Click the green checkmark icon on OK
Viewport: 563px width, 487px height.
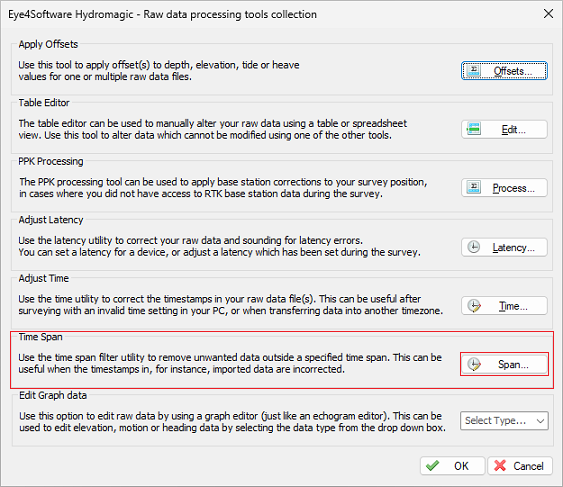click(x=432, y=466)
